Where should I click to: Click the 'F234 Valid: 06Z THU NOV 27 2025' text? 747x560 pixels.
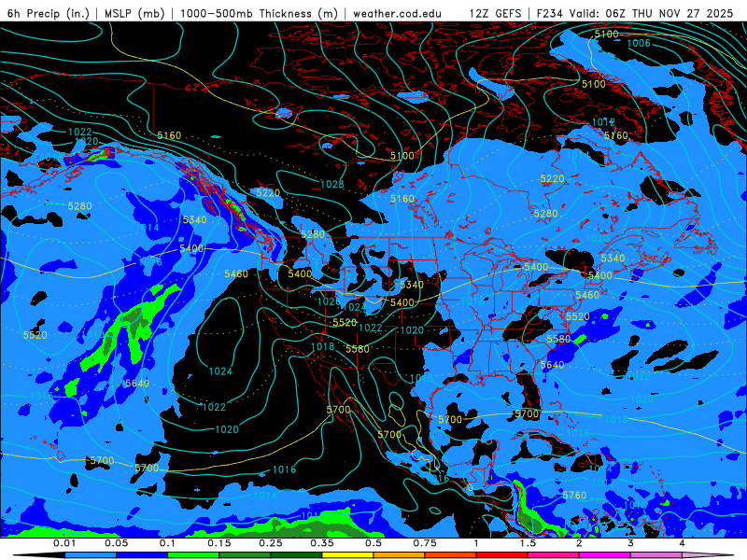[635, 13]
